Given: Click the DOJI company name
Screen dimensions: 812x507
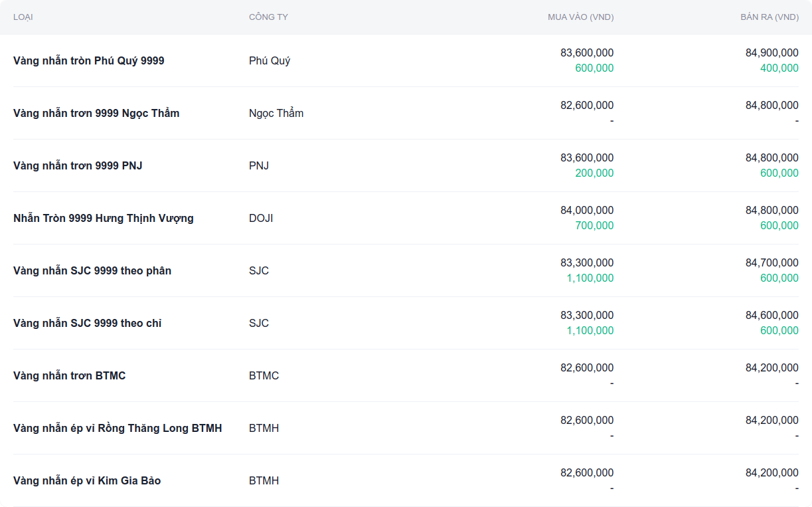Looking at the screenshot, I should tap(261, 218).
